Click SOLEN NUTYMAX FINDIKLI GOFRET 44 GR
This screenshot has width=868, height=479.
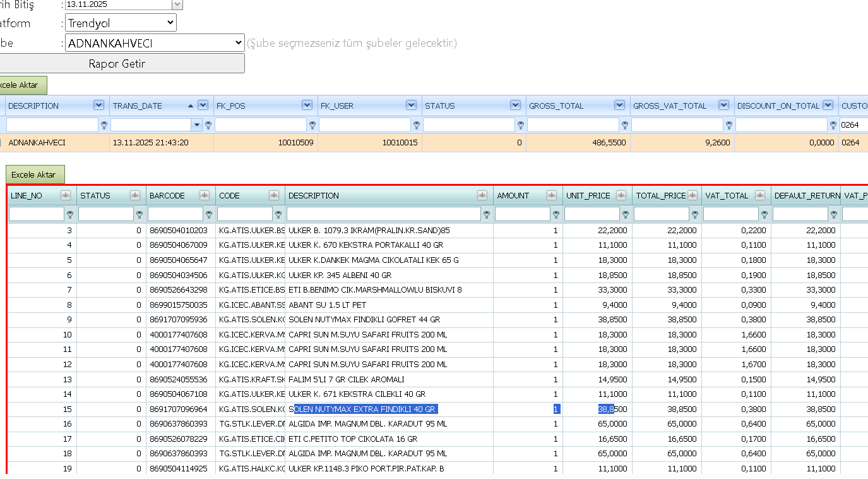[364, 320]
